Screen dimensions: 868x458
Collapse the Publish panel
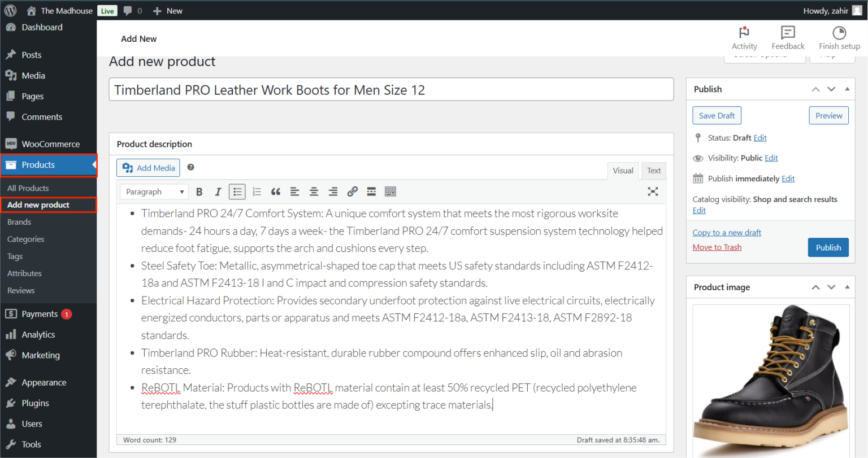click(847, 89)
